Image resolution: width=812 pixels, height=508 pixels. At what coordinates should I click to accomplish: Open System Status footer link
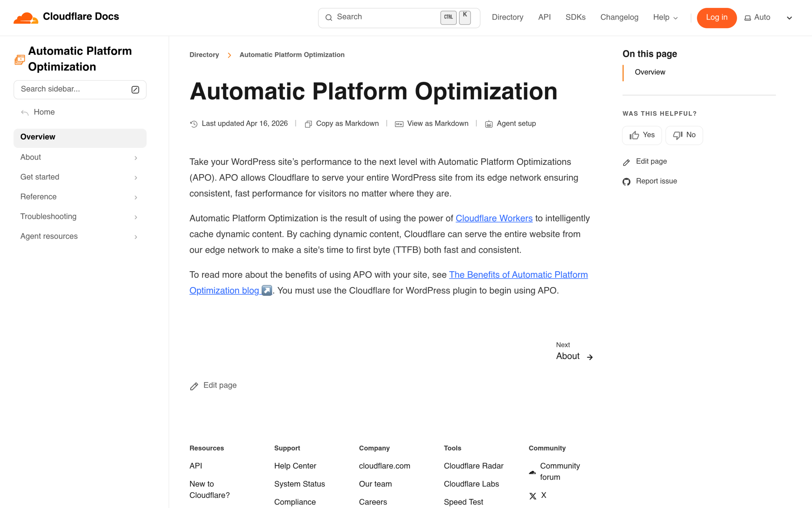coord(299,484)
